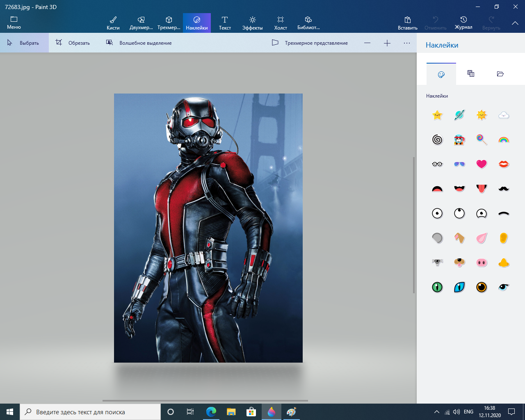Pick the worried eye sticker

click(482, 213)
